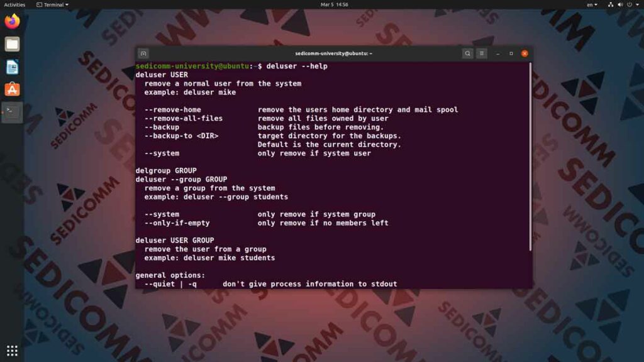
Task: Click the '--remove-all-files' option text
Action: pos(183,118)
